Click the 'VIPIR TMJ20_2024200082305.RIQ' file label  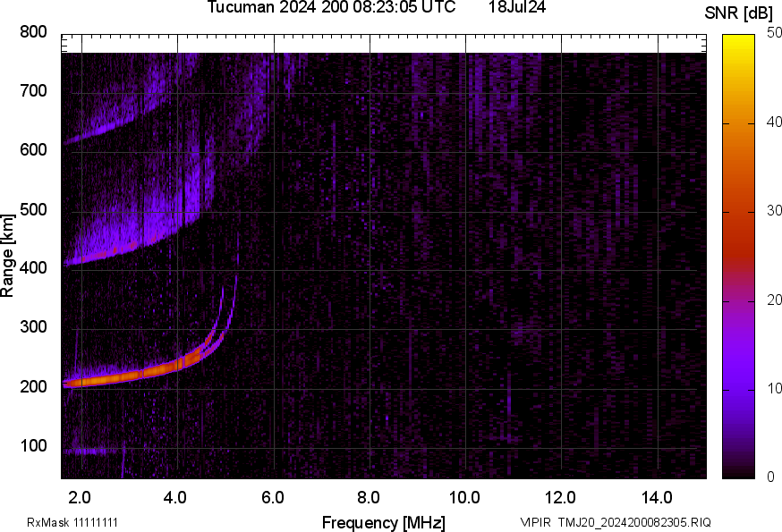[x=616, y=522]
